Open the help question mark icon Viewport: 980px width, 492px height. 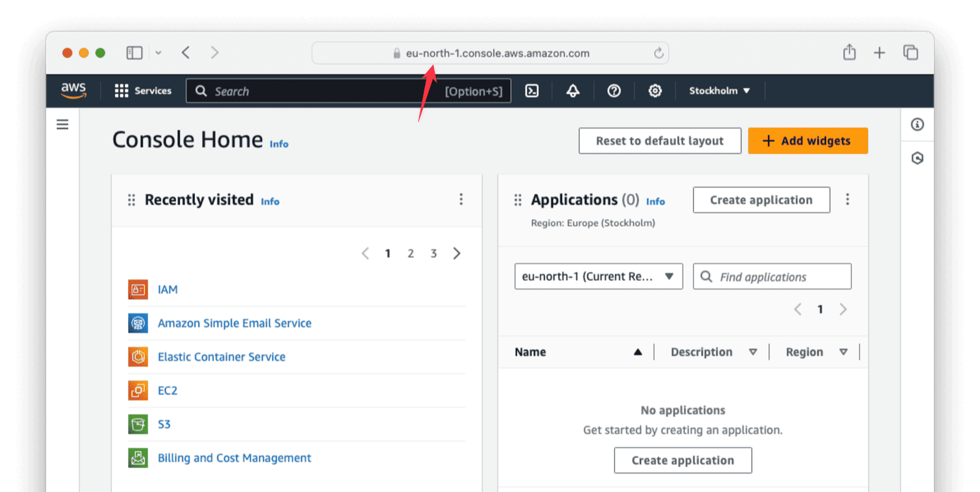614,91
